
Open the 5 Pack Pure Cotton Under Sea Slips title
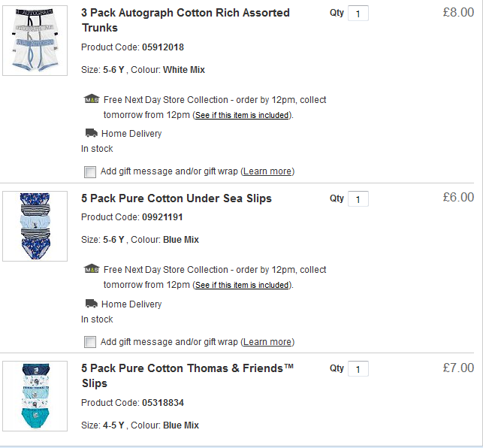click(x=177, y=198)
